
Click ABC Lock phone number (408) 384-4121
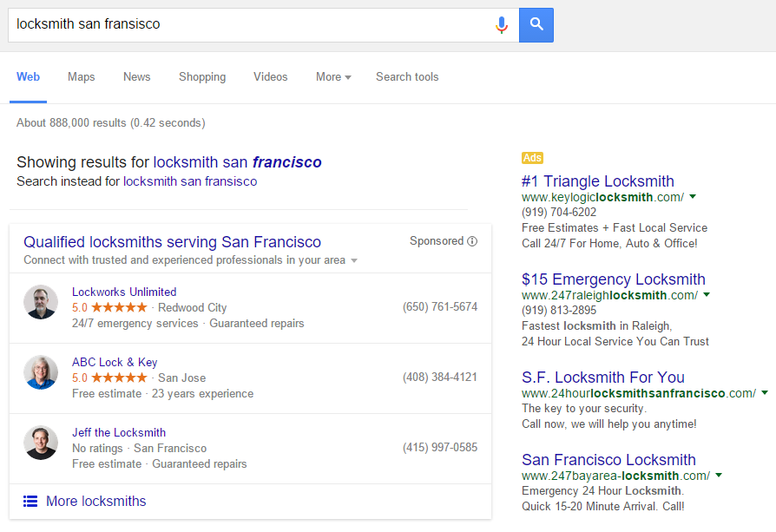440,378
